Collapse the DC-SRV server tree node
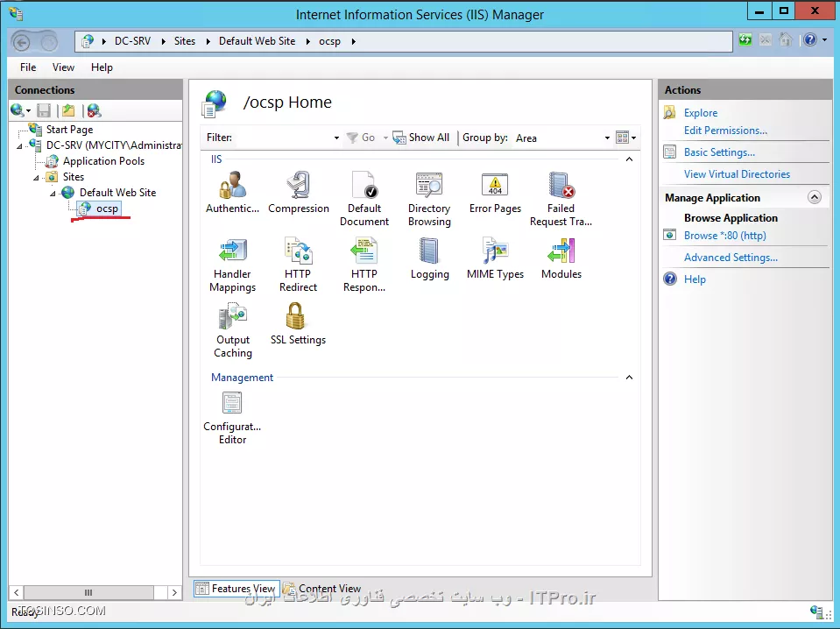This screenshot has width=840, height=629. (19, 145)
